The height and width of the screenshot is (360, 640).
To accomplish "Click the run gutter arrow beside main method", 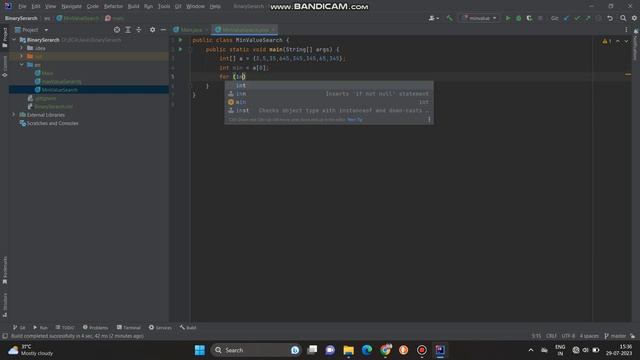I will coord(180,49).
